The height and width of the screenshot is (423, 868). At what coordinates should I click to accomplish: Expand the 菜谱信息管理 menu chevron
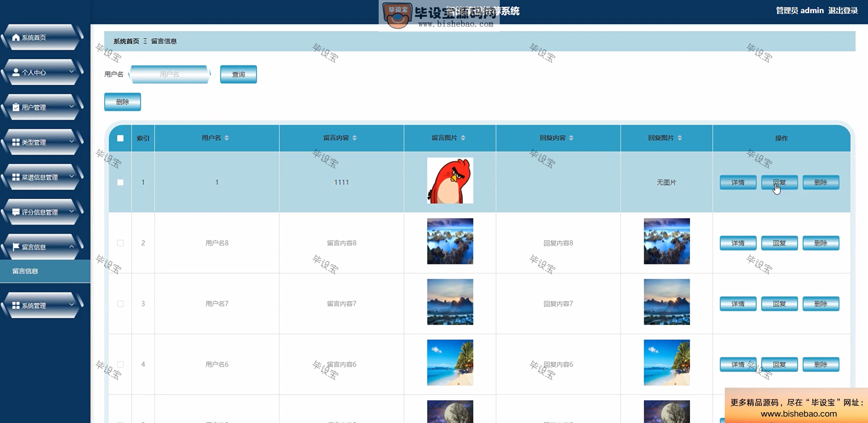click(x=71, y=176)
